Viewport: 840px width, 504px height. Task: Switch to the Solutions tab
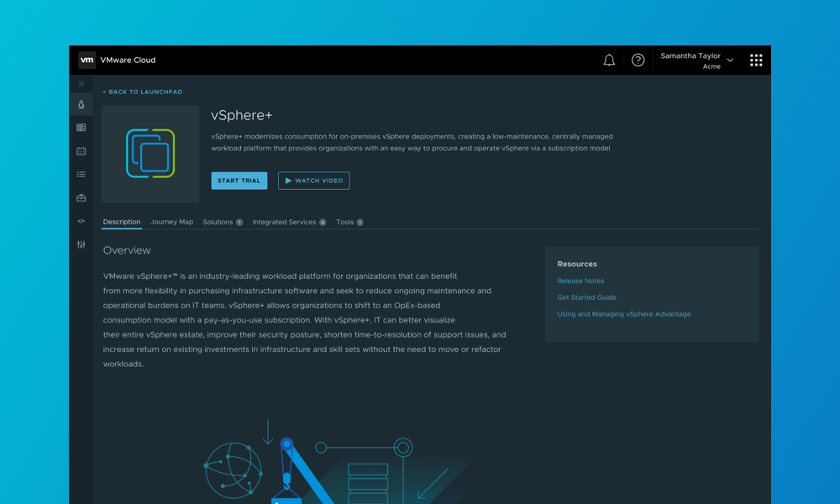223,222
